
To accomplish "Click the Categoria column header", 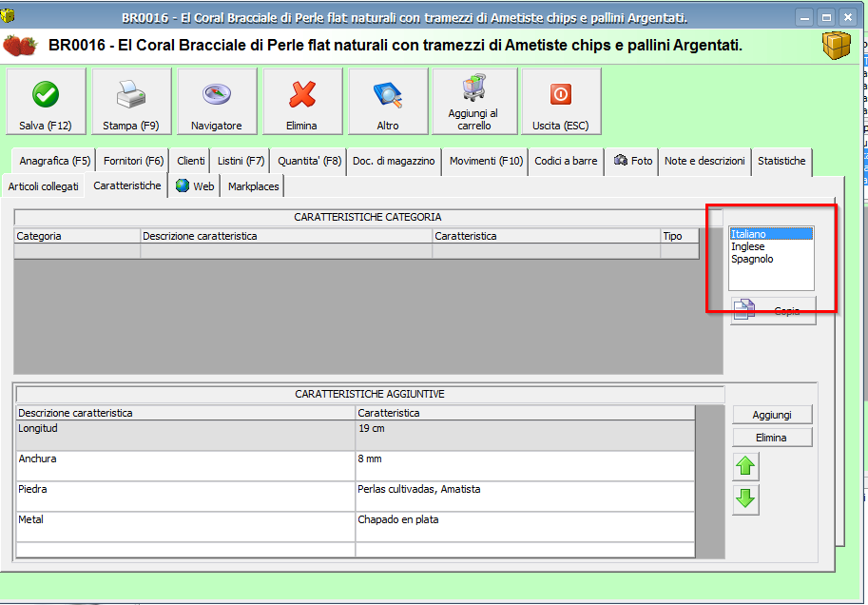I will point(77,236).
